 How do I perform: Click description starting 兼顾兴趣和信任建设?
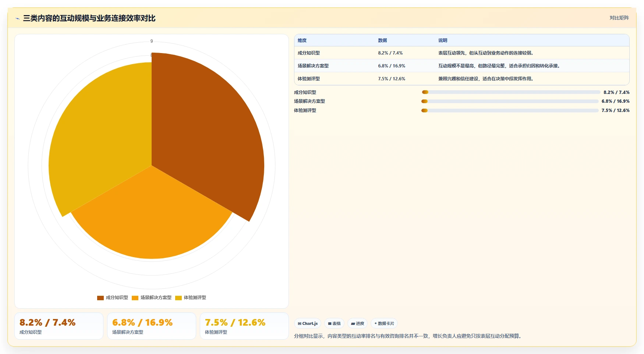point(486,79)
